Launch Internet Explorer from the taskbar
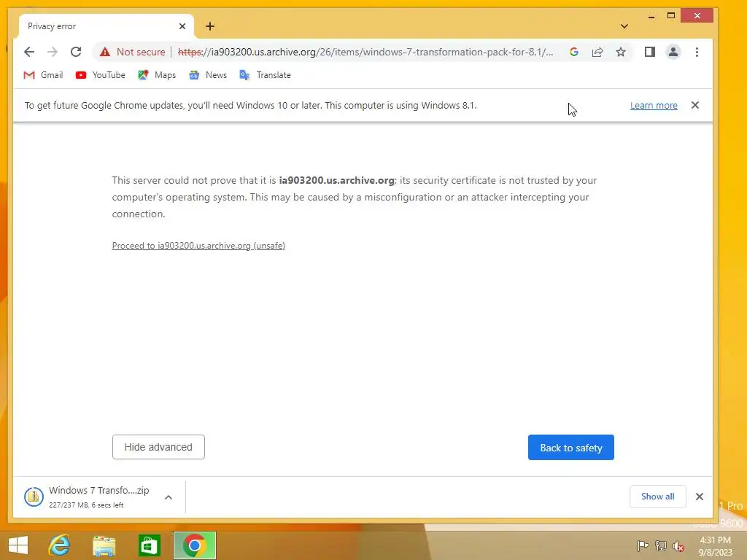 pyautogui.click(x=60, y=545)
